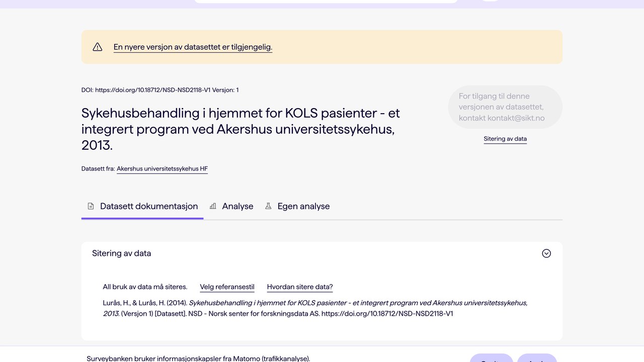Click the disabled access request button
This screenshot has height=362, width=644.
(505, 107)
